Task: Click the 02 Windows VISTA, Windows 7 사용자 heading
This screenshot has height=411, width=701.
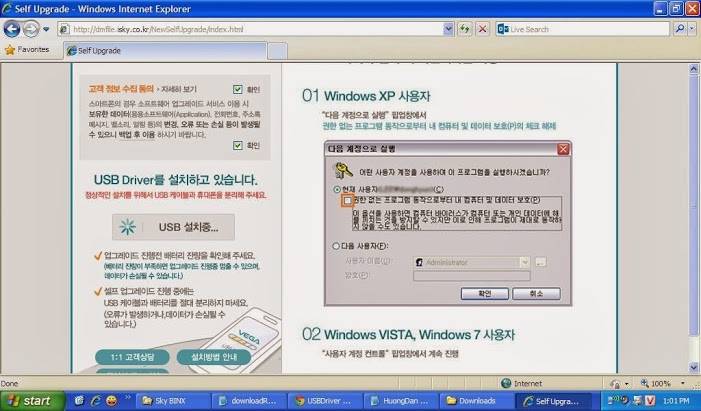Action: point(408,334)
